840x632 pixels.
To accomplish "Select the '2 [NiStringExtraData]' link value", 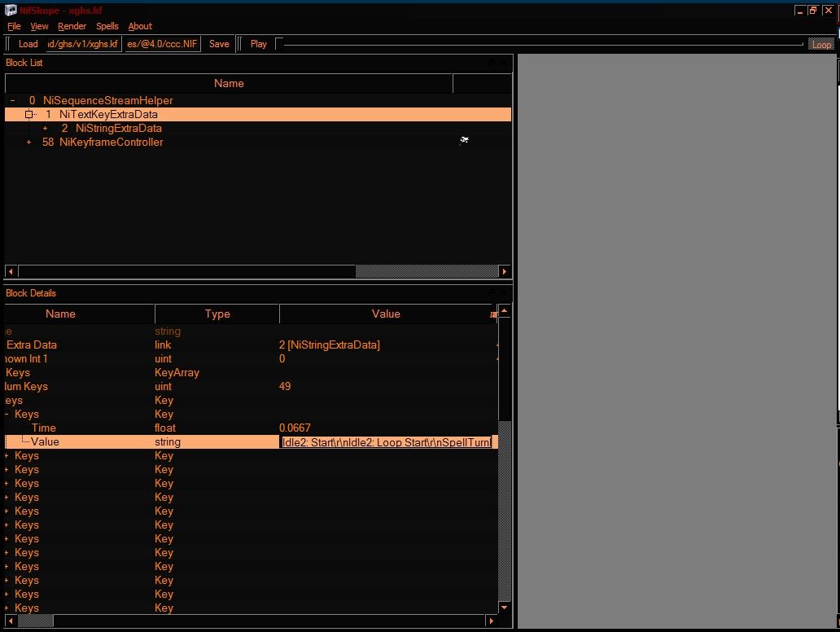I will (330, 345).
